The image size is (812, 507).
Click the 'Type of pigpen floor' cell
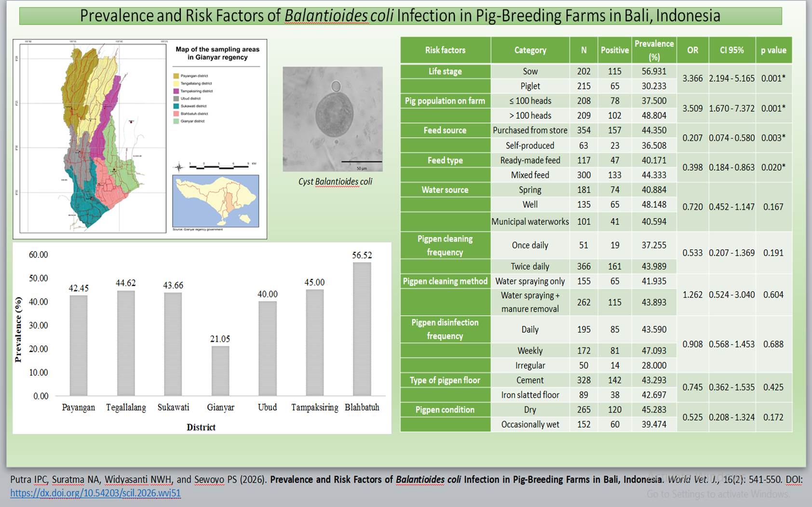pos(445,380)
